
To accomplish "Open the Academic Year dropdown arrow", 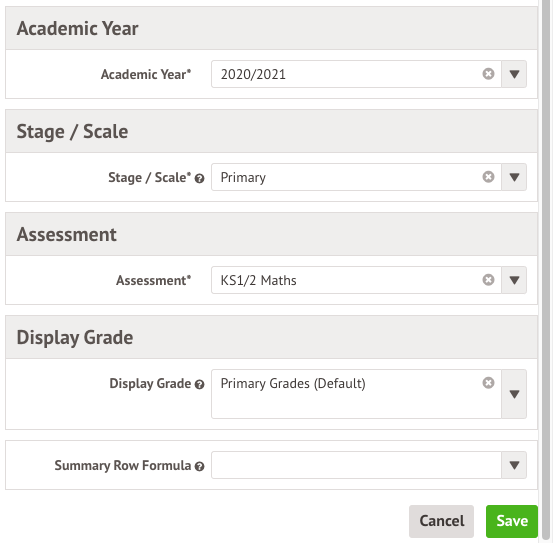I will click(514, 74).
